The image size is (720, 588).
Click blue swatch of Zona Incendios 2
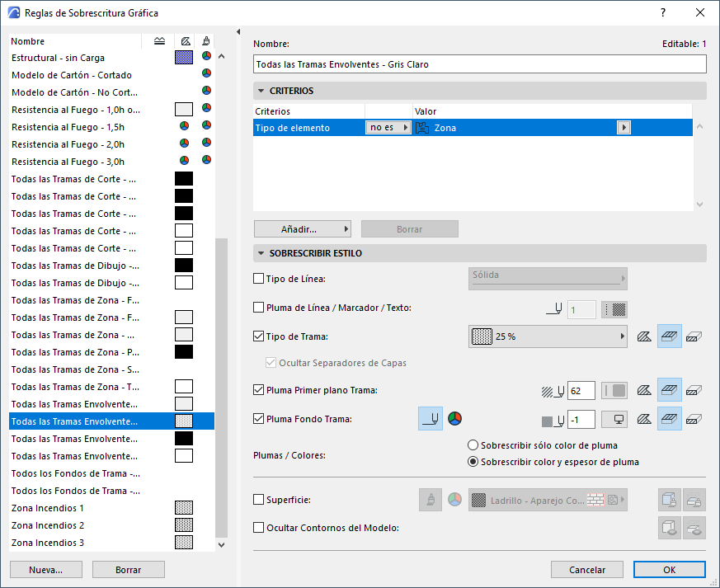[184, 525]
